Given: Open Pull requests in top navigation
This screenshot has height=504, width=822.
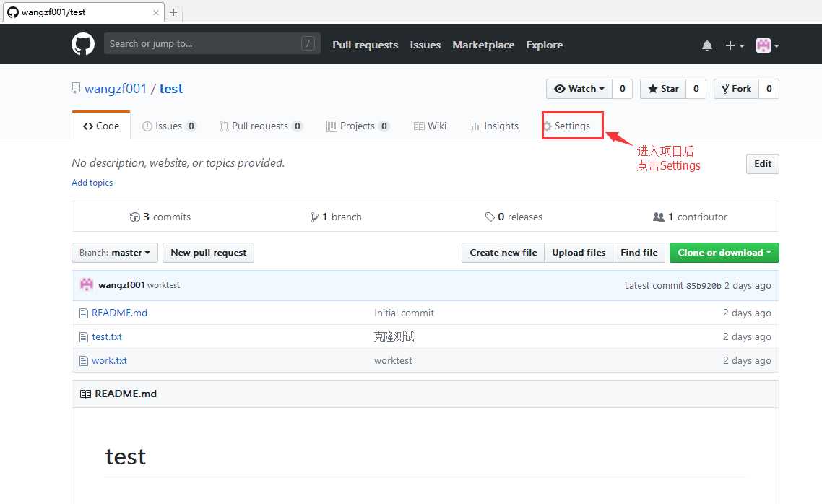Looking at the screenshot, I should coord(365,45).
